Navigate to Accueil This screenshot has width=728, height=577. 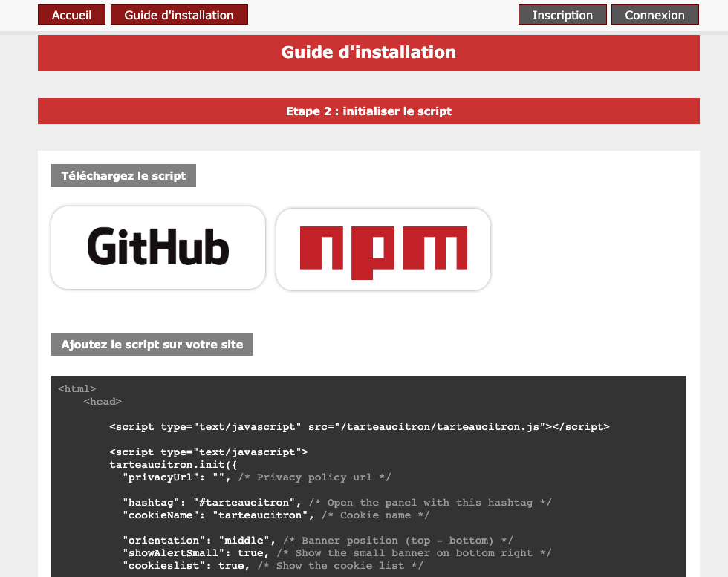click(x=71, y=14)
